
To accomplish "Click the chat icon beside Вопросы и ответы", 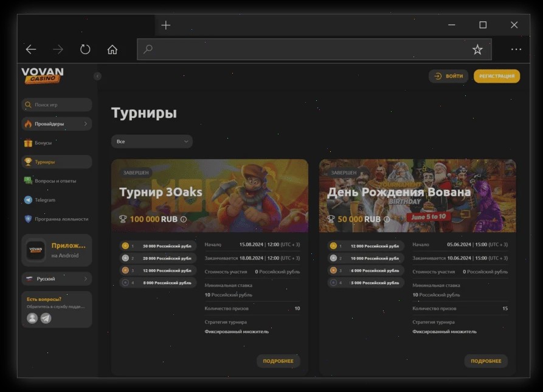I will coord(29,181).
